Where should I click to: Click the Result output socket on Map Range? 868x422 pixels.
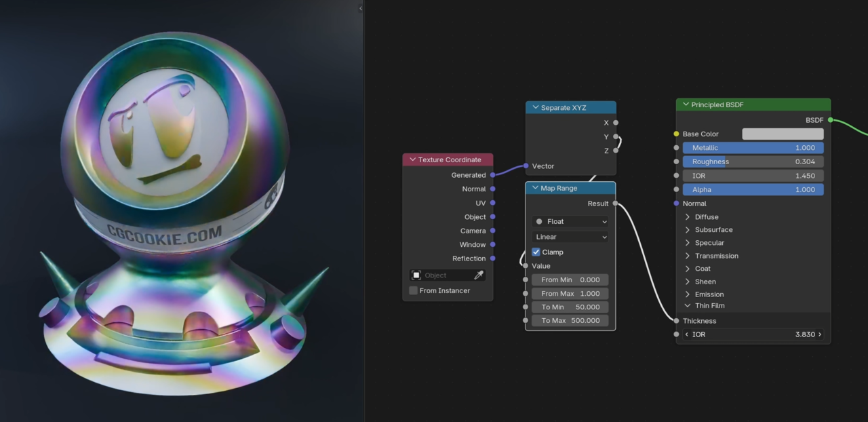pyautogui.click(x=615, y=203)
